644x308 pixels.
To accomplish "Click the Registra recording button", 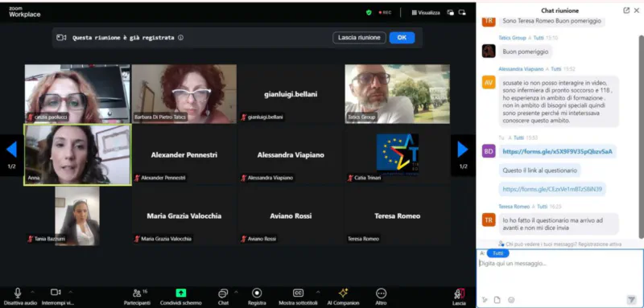I will click(257, 297).
